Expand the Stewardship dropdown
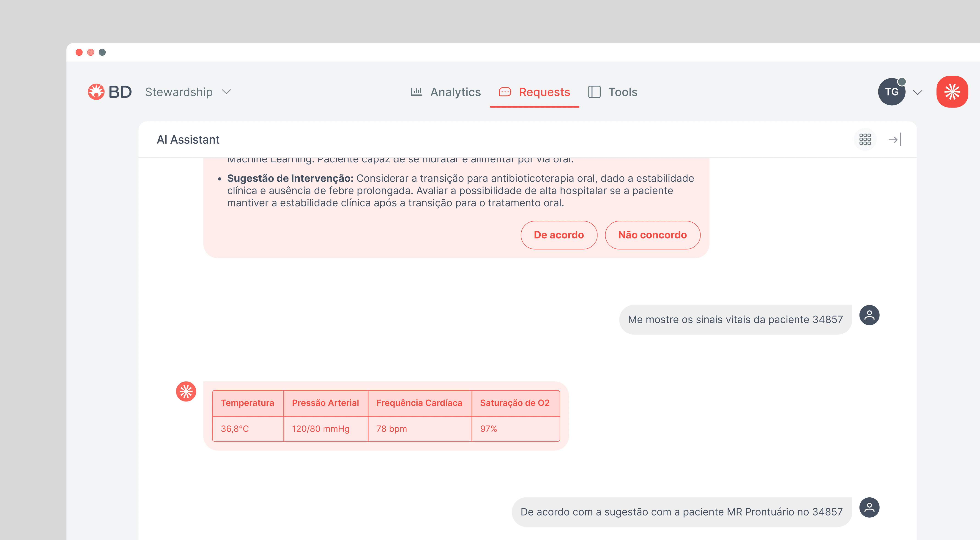The height and width of the screenshot is (540, 980). point(226,92)
